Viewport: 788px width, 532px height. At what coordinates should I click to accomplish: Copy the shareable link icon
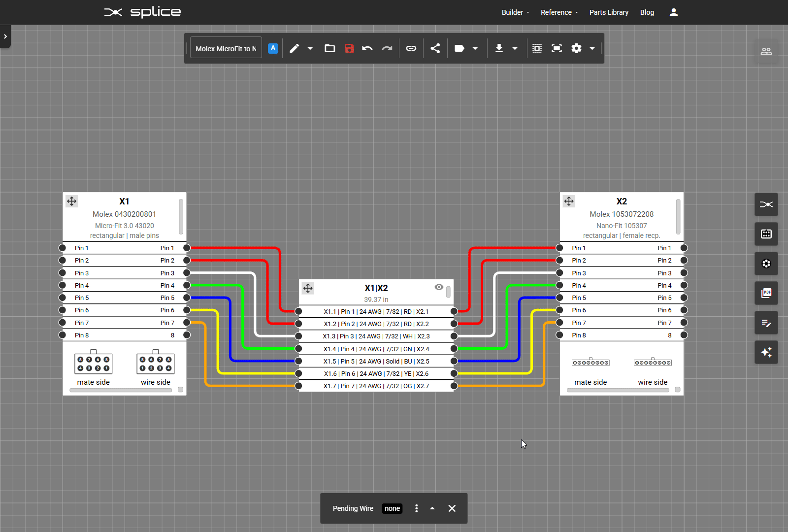(411, 48)
